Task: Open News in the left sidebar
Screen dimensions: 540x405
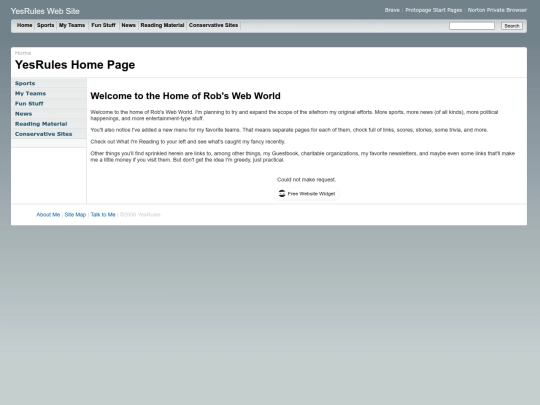Action: [23, 114]
